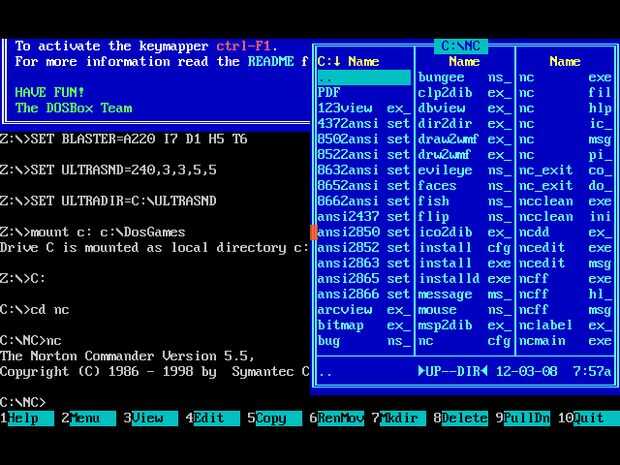
Task: Select the highlighted '..' parent directory entry
Action: tap(364, 77)
